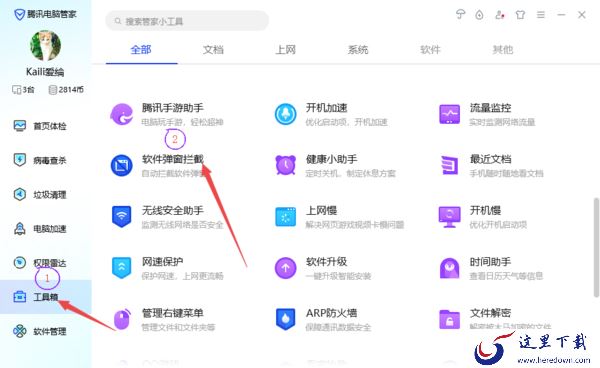This screenshot has height=368, width=600.
Task: Open the 软件弹窗拦截 icon
Action: [122, 165]
